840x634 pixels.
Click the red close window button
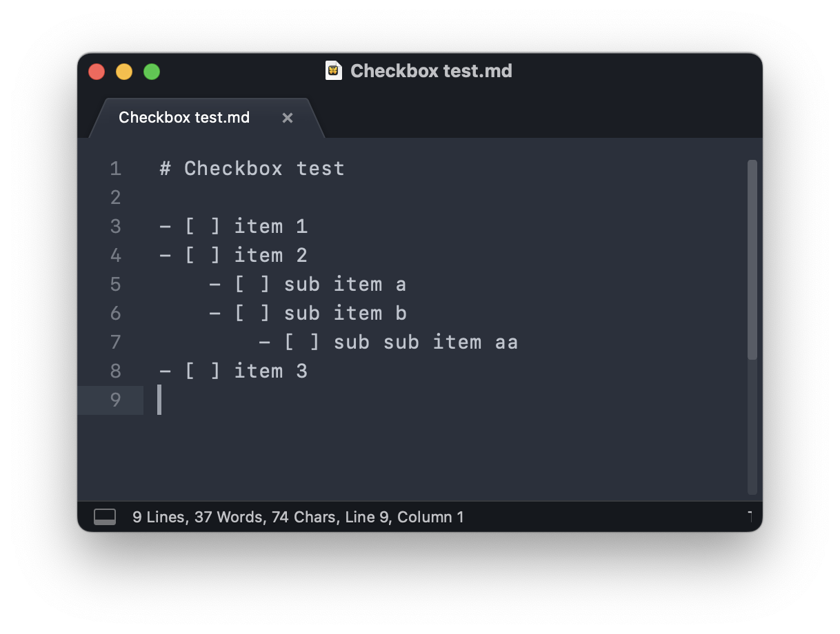coord(97,72)
